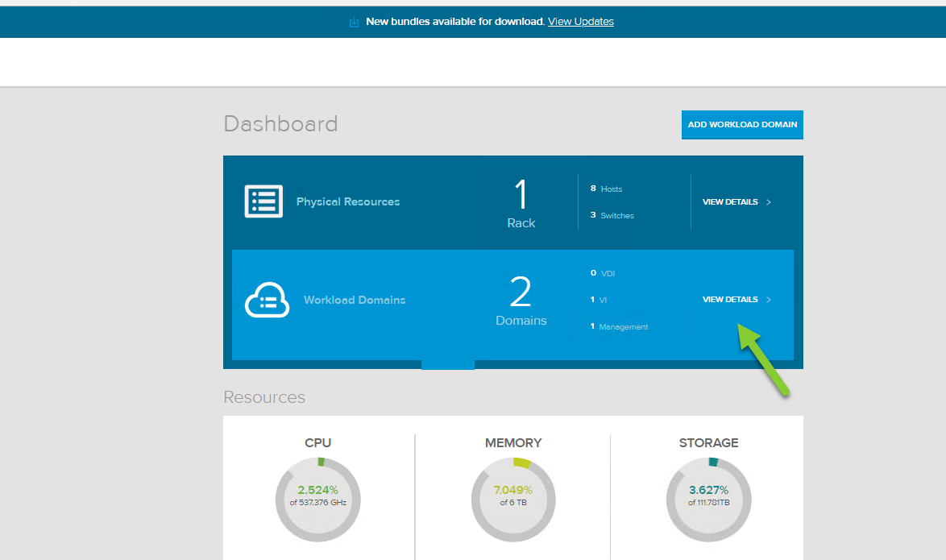Select the 1 VI domain entry
946x560 pixels.
[600, 300]
